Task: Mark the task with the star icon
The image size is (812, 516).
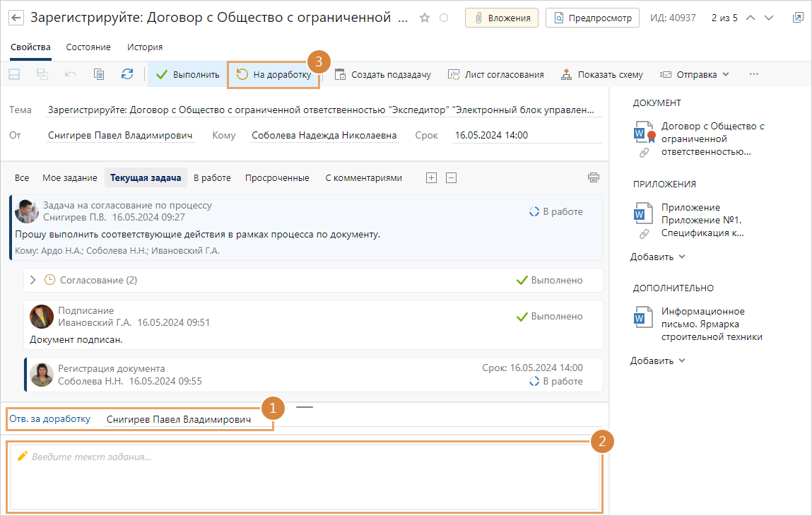Action: tap(424, 18)
